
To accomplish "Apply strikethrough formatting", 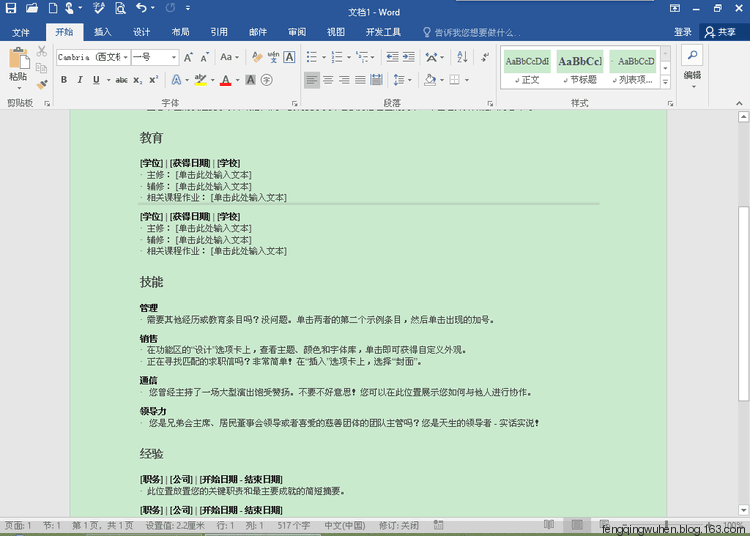I will [x=121, y=80].
